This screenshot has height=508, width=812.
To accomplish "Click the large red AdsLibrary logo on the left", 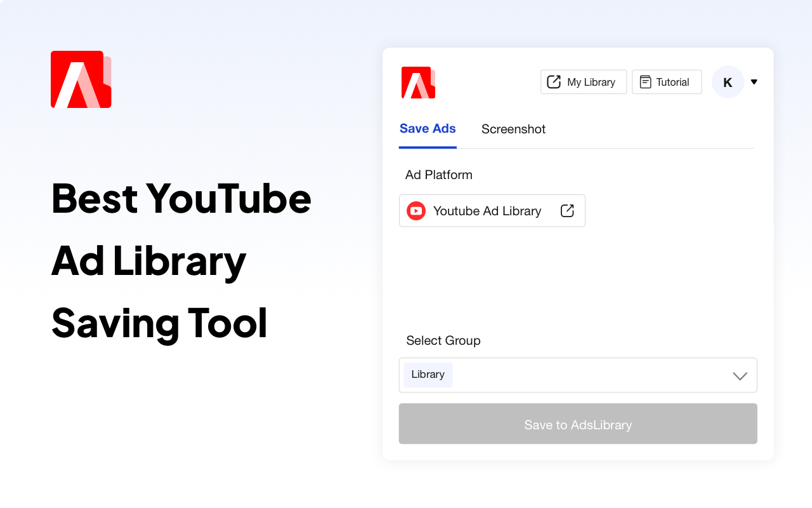I will [81, 79].
